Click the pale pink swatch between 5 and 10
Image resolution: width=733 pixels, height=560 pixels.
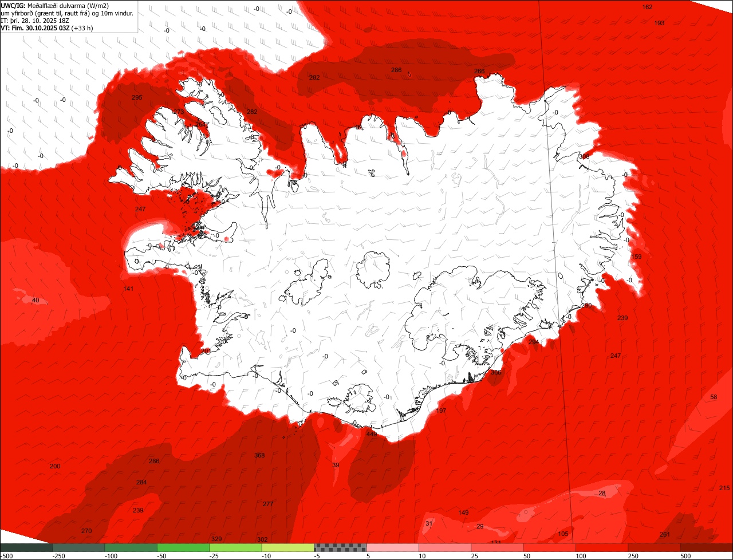coord(392,547)
